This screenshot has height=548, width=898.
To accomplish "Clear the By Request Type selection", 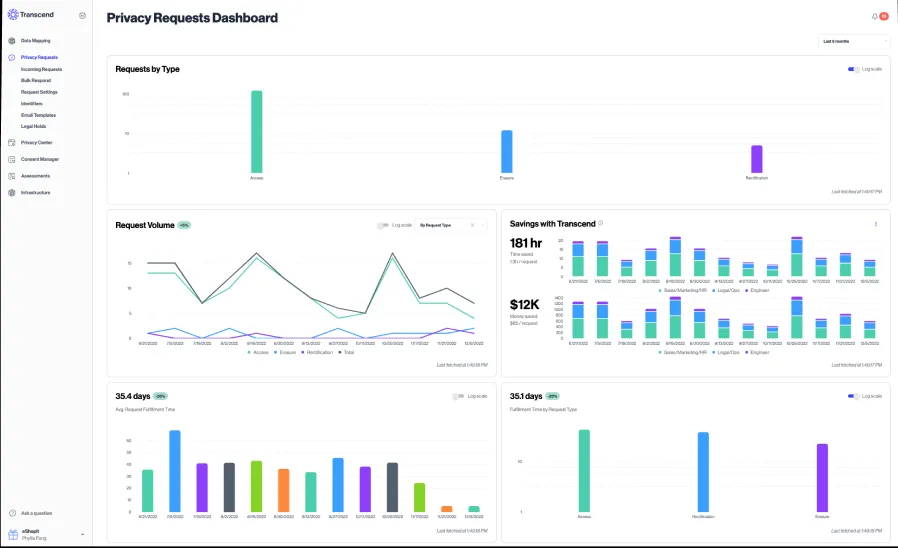I will coord(472,225).
